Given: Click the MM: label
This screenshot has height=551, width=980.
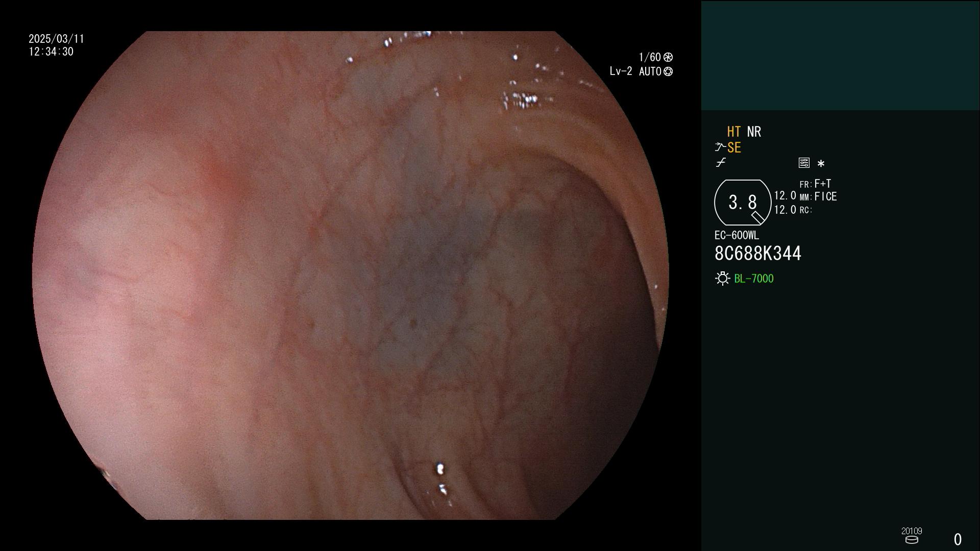Looking at the screenshot, I should (x=805, y=197).
